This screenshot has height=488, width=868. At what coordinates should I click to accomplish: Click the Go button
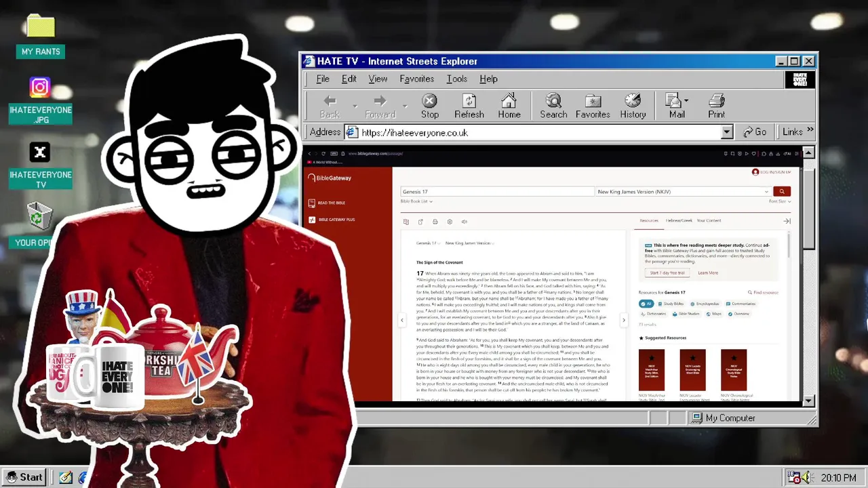[755, 132]
